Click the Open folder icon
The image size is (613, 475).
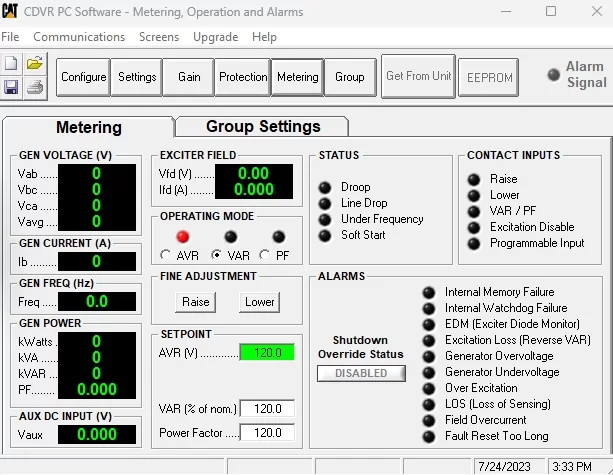click(x=35, y=63)
